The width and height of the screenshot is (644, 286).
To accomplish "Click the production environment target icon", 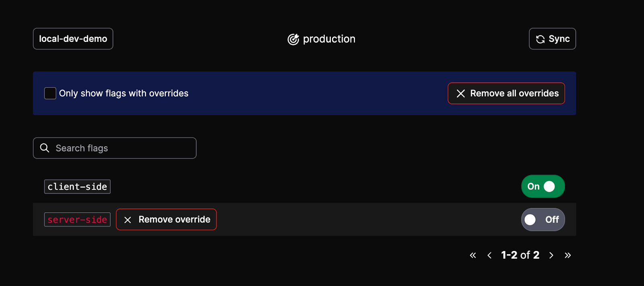I will coord(293,39).
